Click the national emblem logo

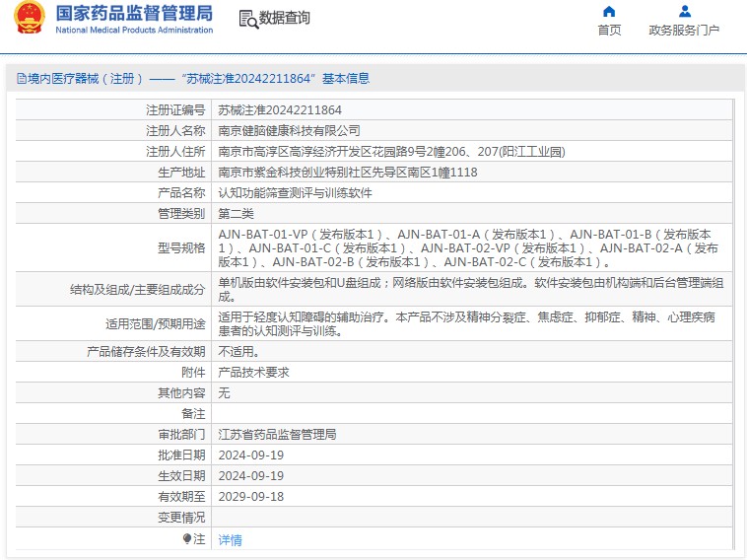[30, 18]
